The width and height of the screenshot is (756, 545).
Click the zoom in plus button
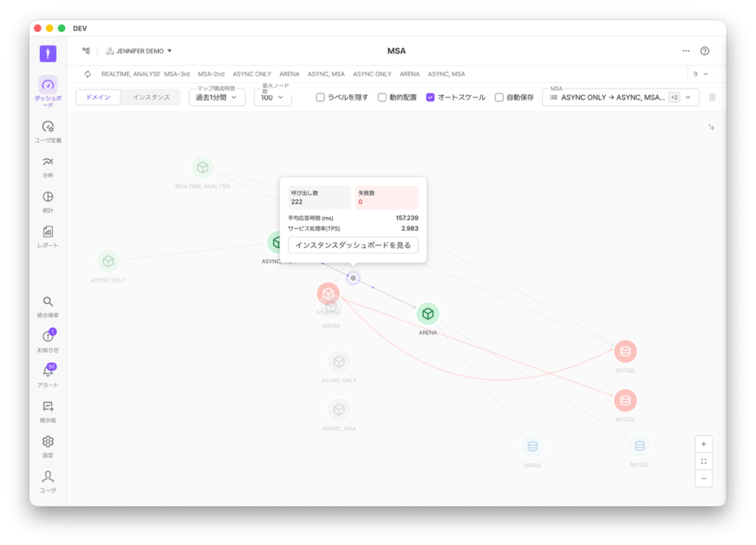[x=704, y=444]
